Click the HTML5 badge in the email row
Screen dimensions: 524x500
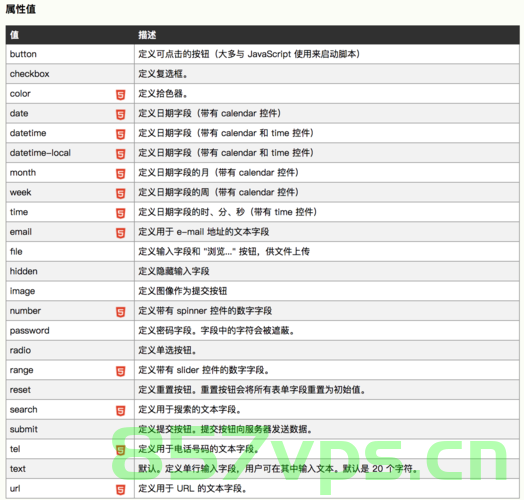(x=121, y=233)
